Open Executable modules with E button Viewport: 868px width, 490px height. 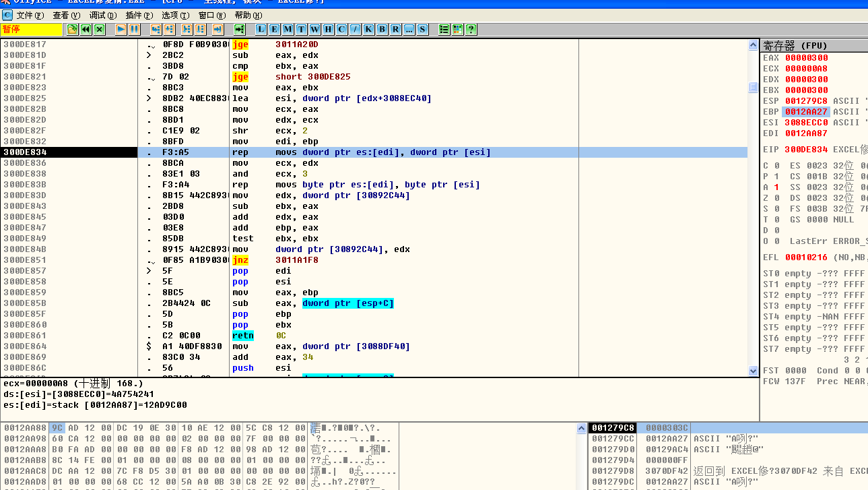pyautogui.click(x=274, y=29)
